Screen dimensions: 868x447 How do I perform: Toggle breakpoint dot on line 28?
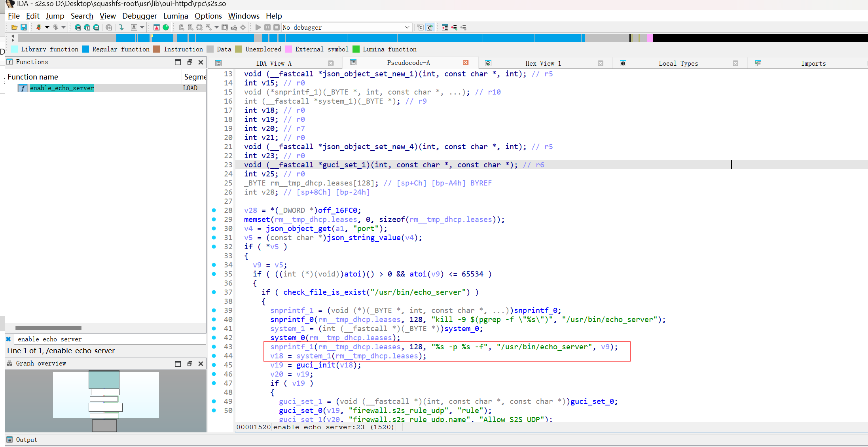tap(214, 210)
